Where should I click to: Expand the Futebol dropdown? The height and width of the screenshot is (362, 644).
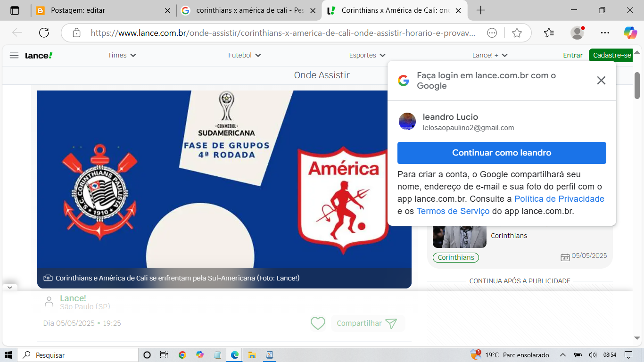tap(244, 55)
